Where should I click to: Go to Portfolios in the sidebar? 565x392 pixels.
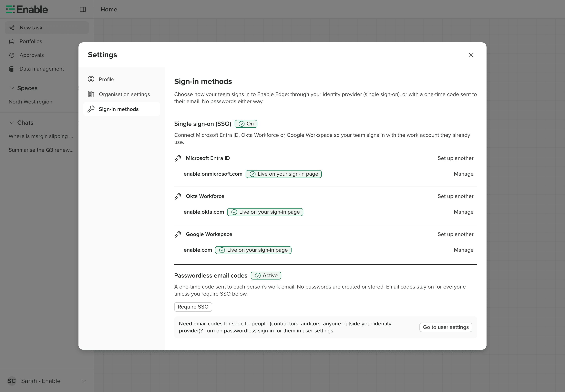[x=47, y=42]
